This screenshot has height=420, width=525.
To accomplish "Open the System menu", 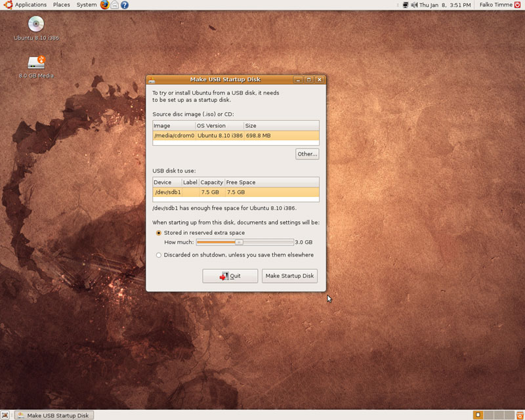I will (87, 5).
